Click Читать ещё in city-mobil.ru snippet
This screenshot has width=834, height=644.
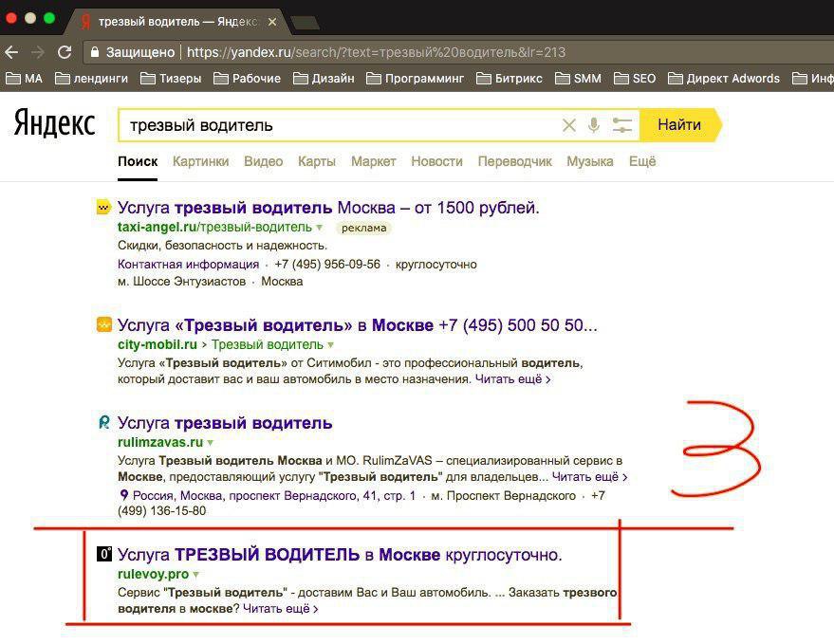coord(512,379)
